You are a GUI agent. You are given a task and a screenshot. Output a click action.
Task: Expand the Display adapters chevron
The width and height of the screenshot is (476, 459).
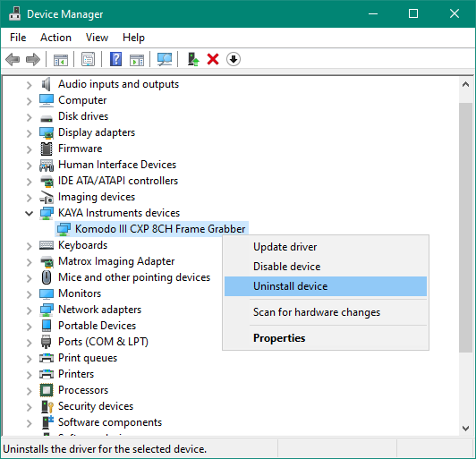click(30, 133)
